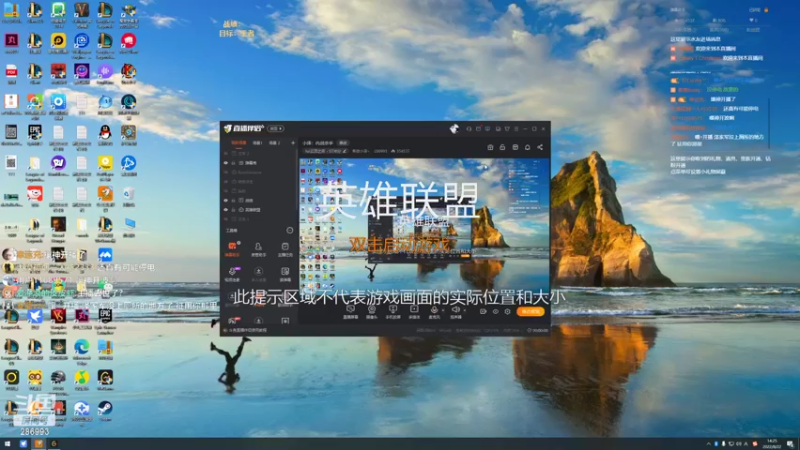
Task: Click the user avatar in streaming app title bar
Action: point(454,129)
